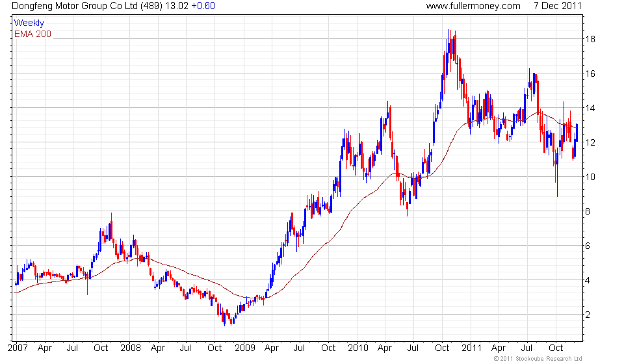Click the date '7 Dec 2011'

[x=558, y=6]
